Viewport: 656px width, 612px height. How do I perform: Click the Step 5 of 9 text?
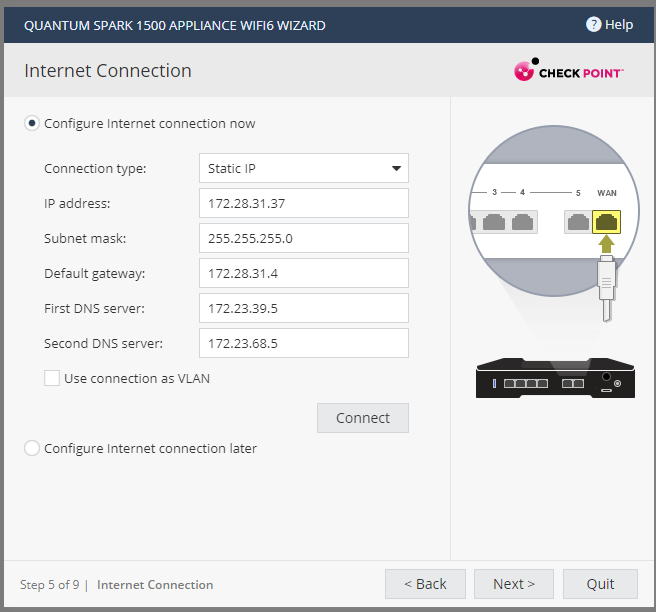coord(49,584)
